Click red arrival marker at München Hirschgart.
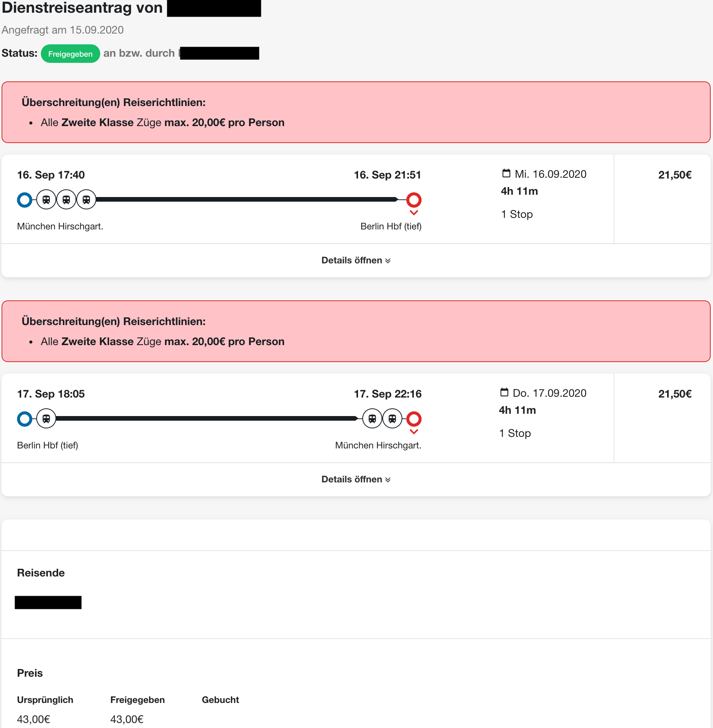This screenshot has height=728, width=713. click(x=414, y=419)
